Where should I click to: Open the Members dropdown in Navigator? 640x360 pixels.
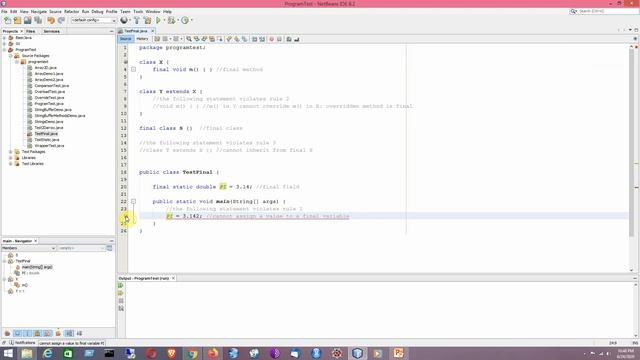(x=29, y=248)
